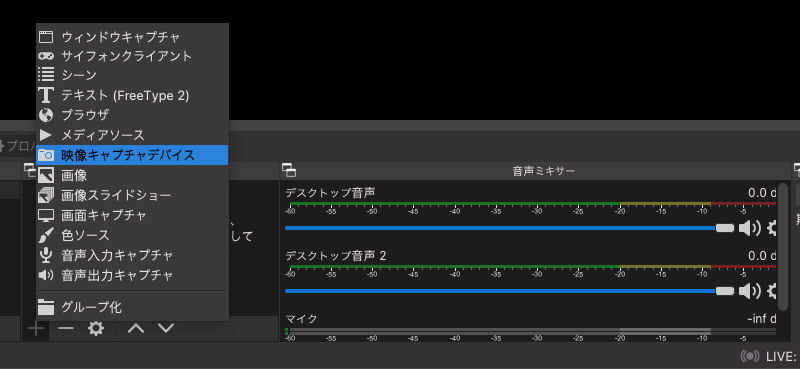Click the サイフォンクライアント gamepad icon
This screenshot has height=369, width=800.
pos(46,56)
